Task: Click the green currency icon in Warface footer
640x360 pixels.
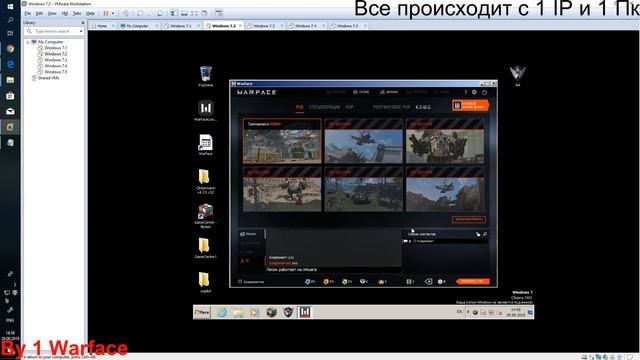Action: pyautogui.click(x=344, y=282)
